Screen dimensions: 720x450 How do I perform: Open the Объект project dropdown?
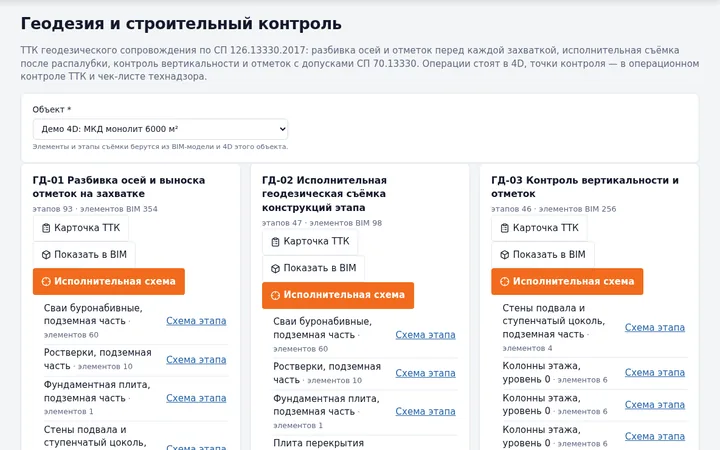160,129
